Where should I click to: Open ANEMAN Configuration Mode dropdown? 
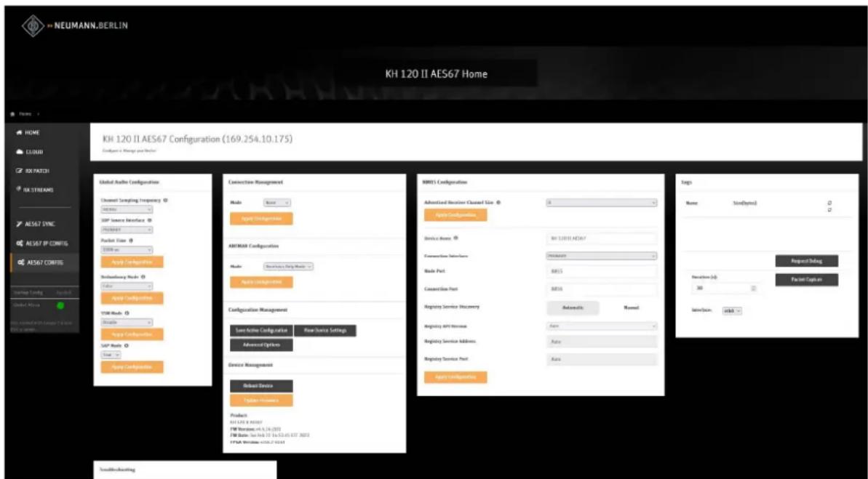288,266
